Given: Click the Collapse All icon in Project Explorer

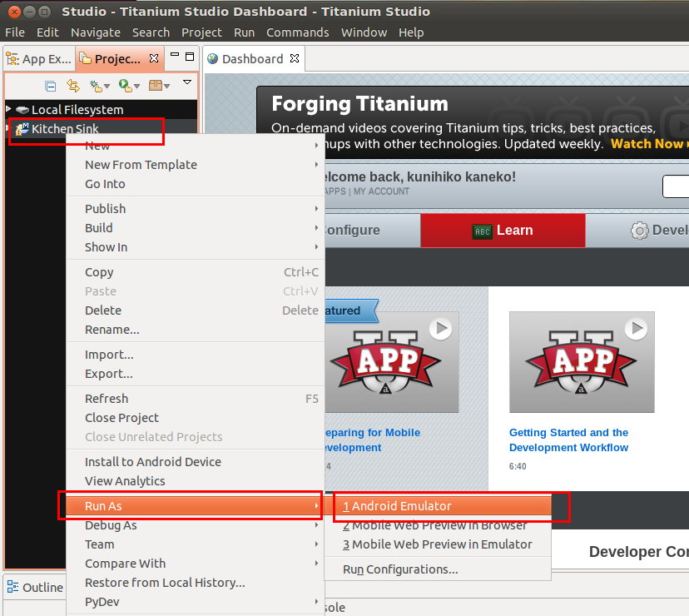Looking at the screenshot, I should [51, 86].
